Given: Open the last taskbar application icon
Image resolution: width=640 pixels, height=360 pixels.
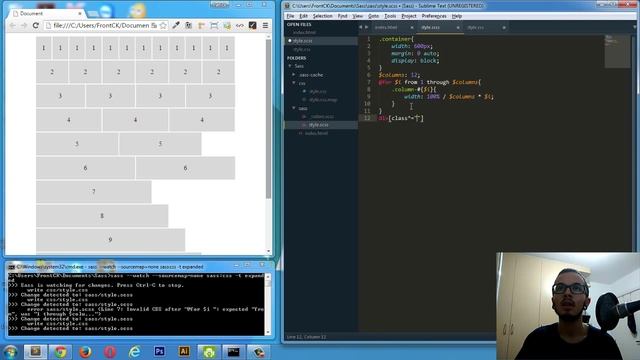Looking at the screenshot, I should coord(258,351).
